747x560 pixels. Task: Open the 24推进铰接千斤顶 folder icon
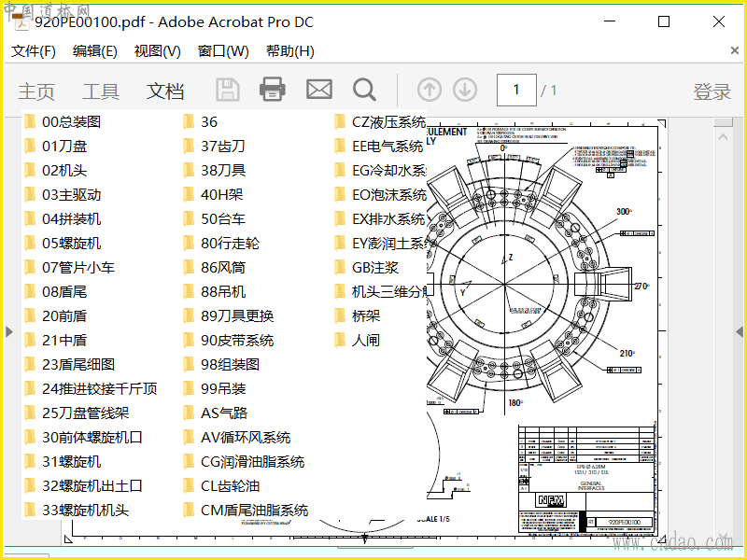(x=30, y=389)
